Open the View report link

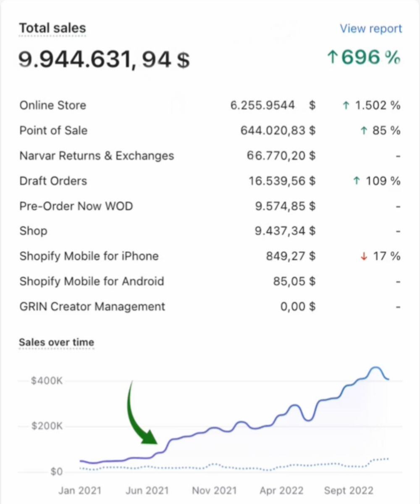[370, 29]
